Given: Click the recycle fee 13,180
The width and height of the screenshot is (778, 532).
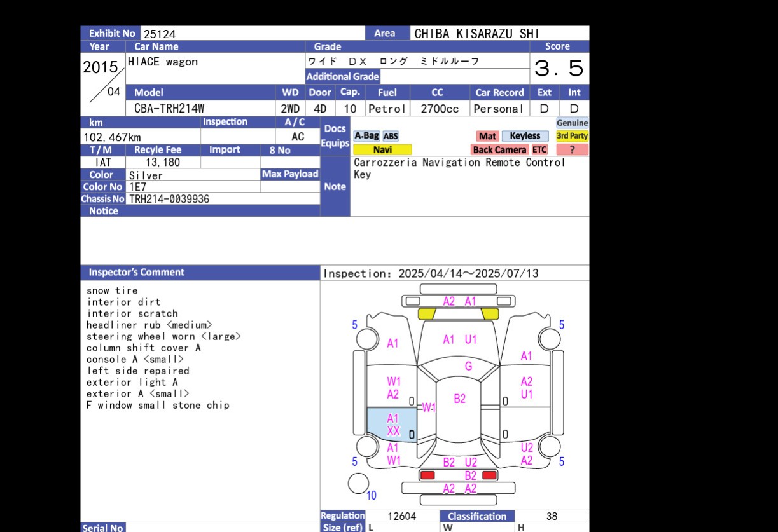Looking at the screenshot, I should [x=163, y=162].
